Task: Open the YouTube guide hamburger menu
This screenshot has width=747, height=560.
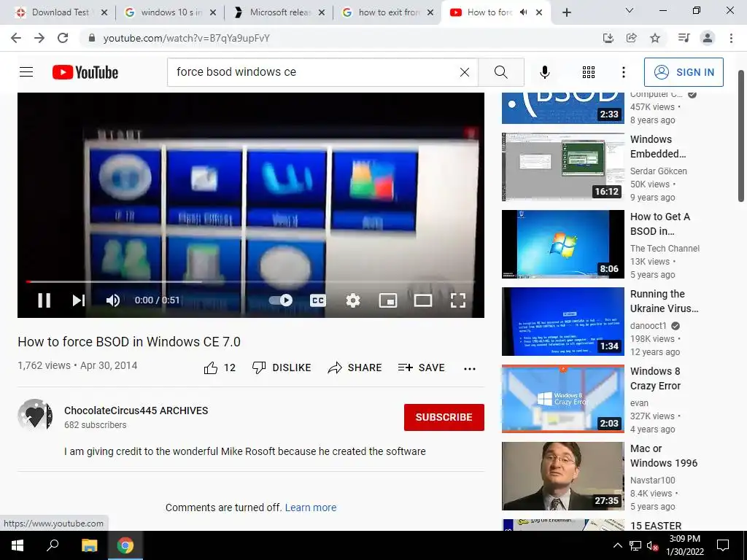Action: (x=26, y=72)
